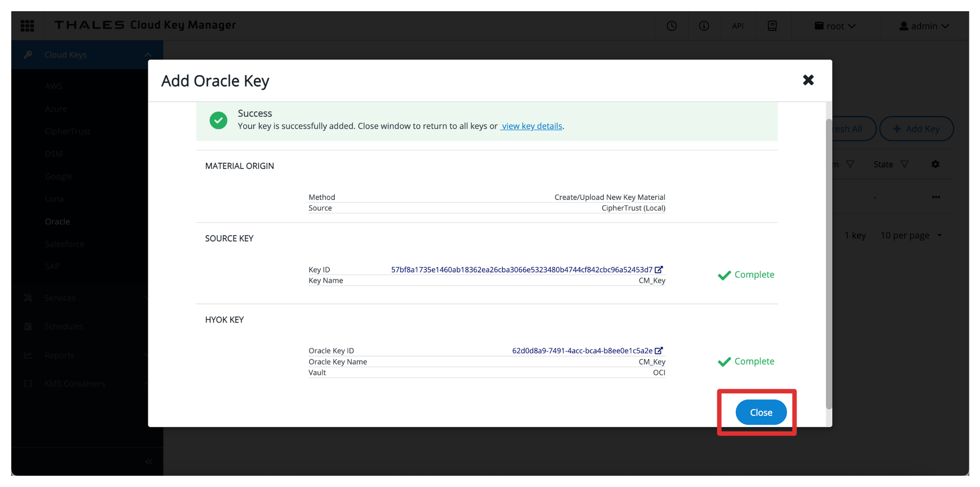Click the table settings gear icon

(x=935, y=164)
